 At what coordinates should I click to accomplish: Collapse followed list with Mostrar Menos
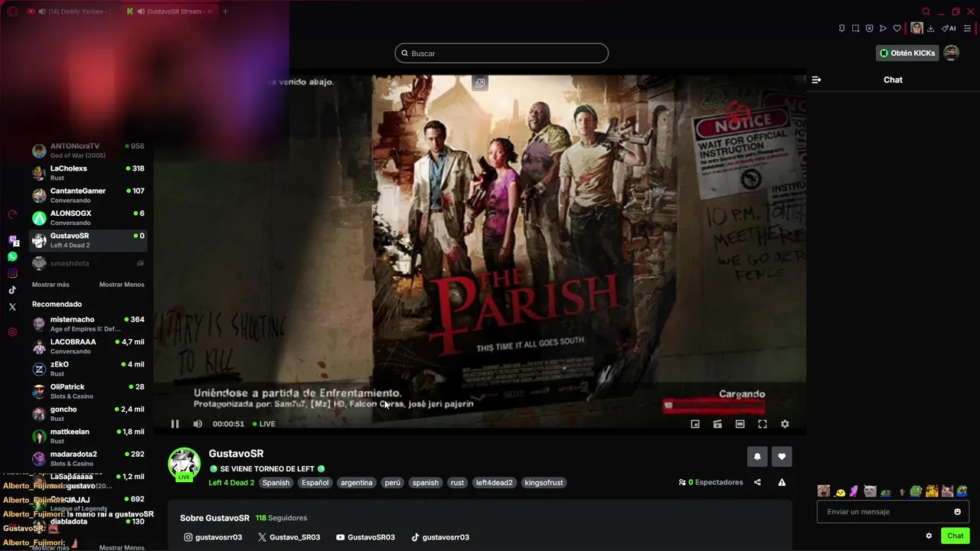(x=122, y=285)
